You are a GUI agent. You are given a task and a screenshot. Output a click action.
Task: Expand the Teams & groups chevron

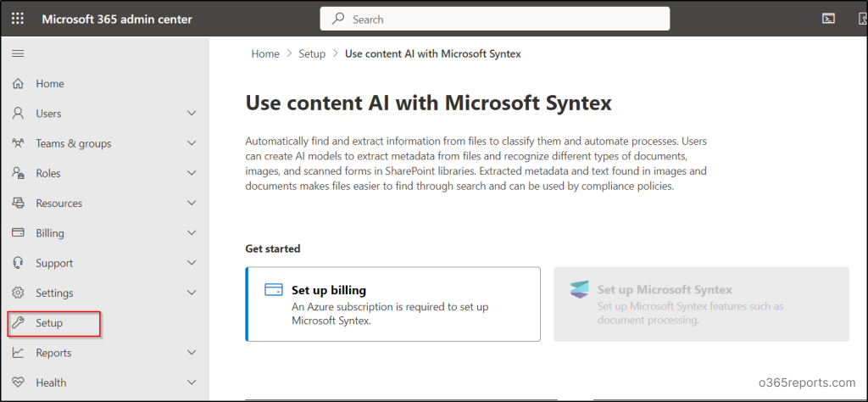192,143
